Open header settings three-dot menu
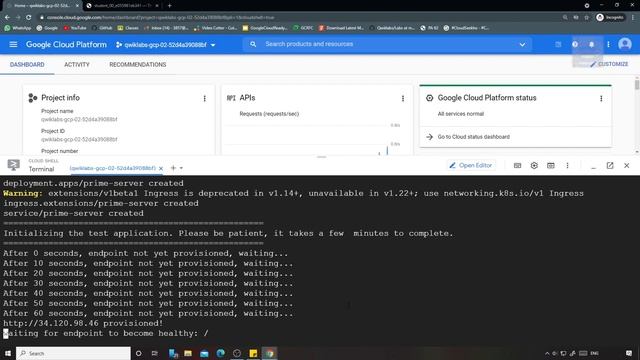 [x=608, y=44]
